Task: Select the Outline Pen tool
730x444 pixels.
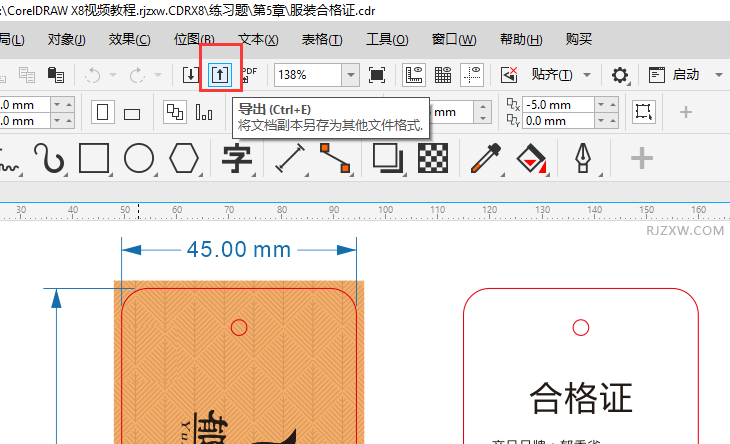Action: pyautogui.click(x=583, y=159)
